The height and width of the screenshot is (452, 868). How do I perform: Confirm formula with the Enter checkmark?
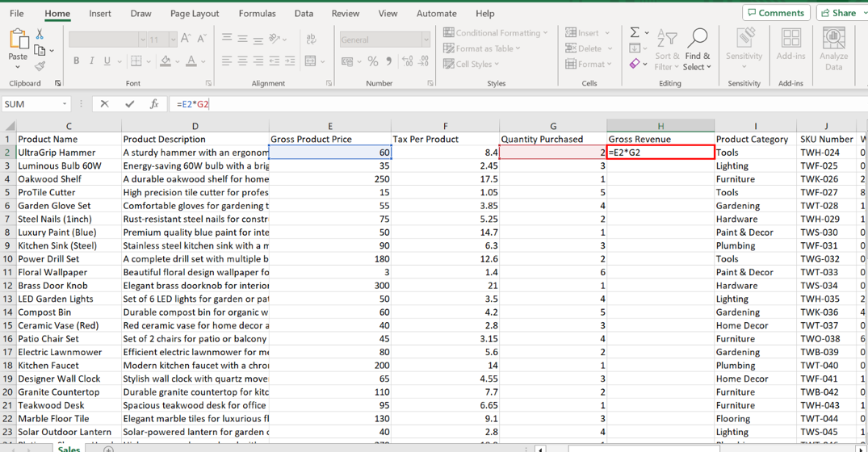pyautogui.click(x=129, y=104)
